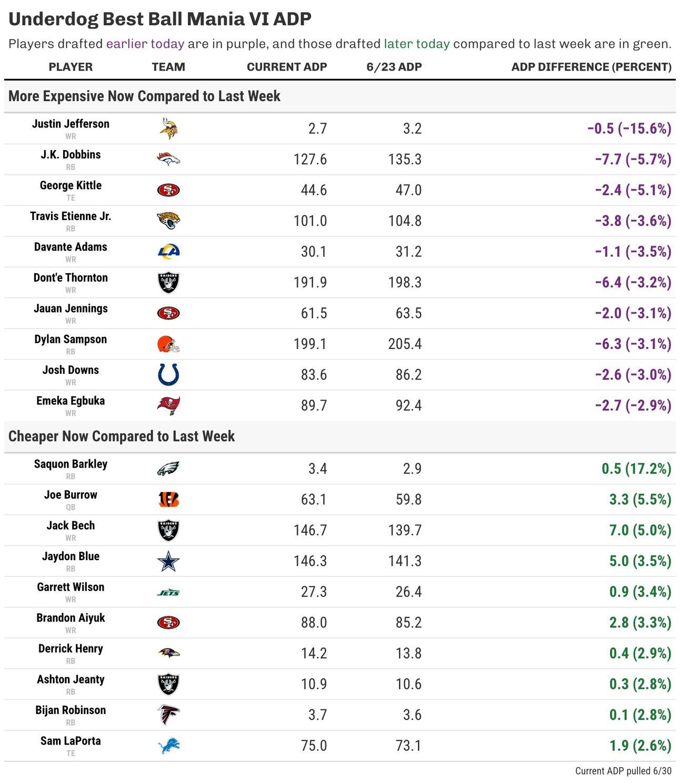
Task: Select the Bengals logo in Joe Burrow row
Action: pos(168,499)
